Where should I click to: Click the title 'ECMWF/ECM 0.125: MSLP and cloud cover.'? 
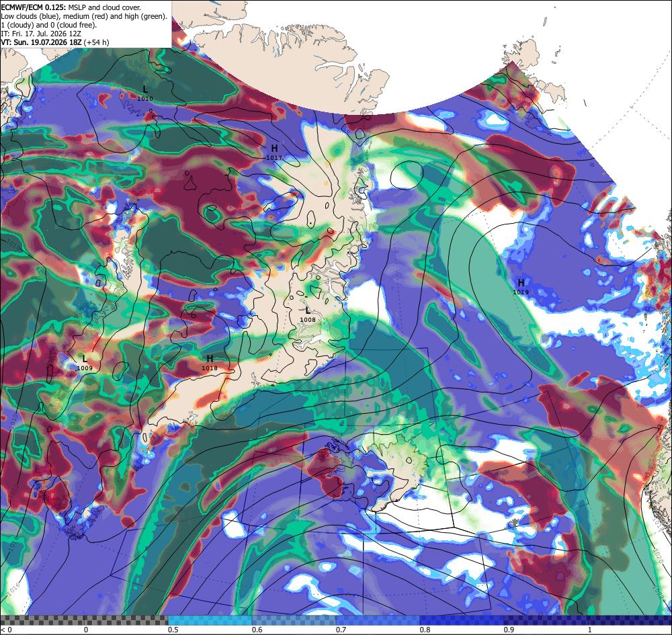coord(71,7)
